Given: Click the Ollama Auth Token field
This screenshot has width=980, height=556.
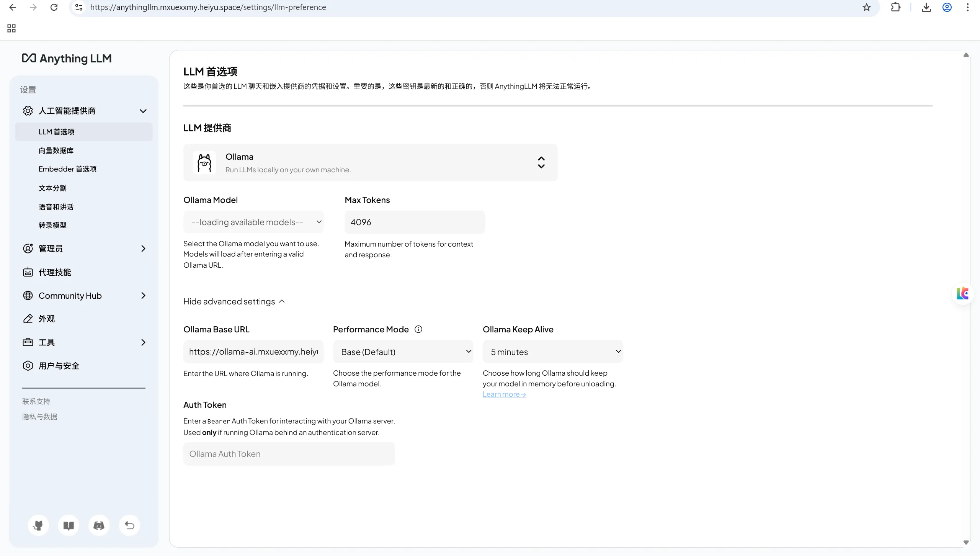Looking at the screenshot, I should (289, 454).
